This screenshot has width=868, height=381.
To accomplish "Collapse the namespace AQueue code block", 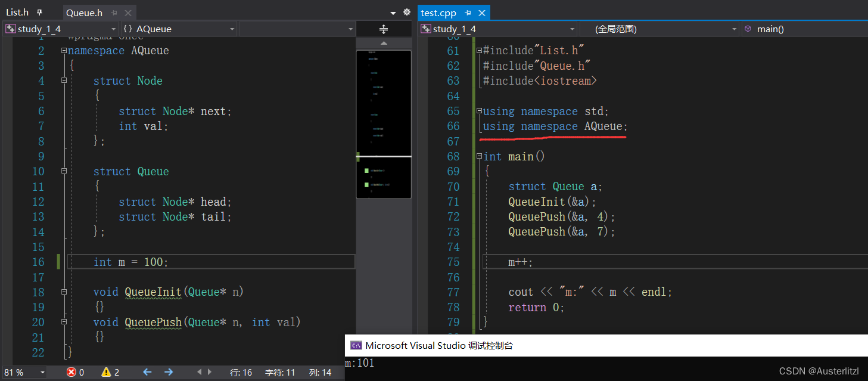I will coord(64,51).
